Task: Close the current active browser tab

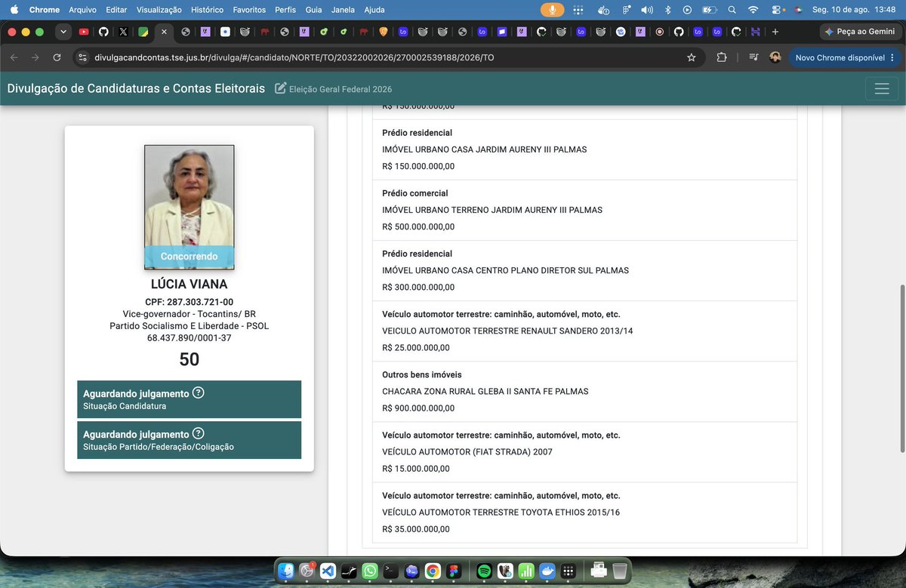Action: tap(164, 32)
